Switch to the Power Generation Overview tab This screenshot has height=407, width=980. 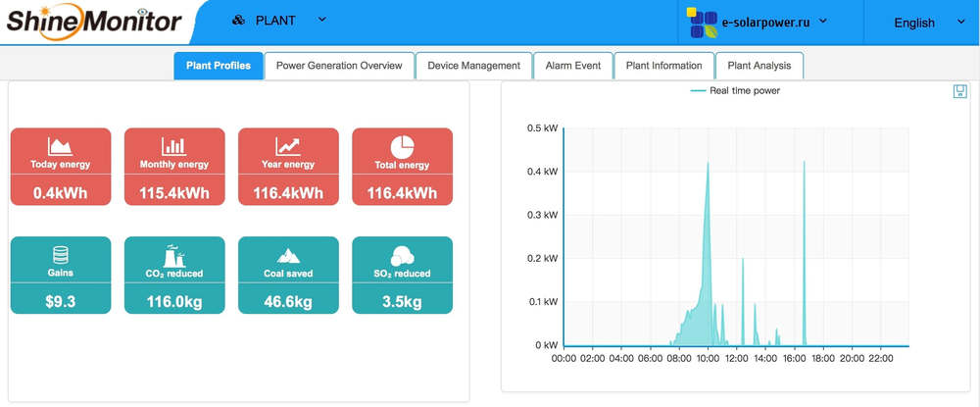tap(339, 66)
